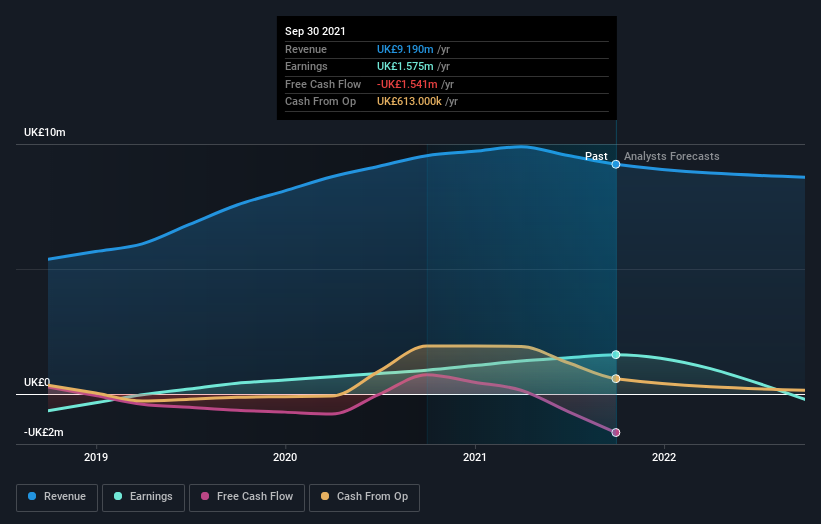Toggle the Cash From Op legend series
Screen dimensions: 821x524
coord(364,497)
